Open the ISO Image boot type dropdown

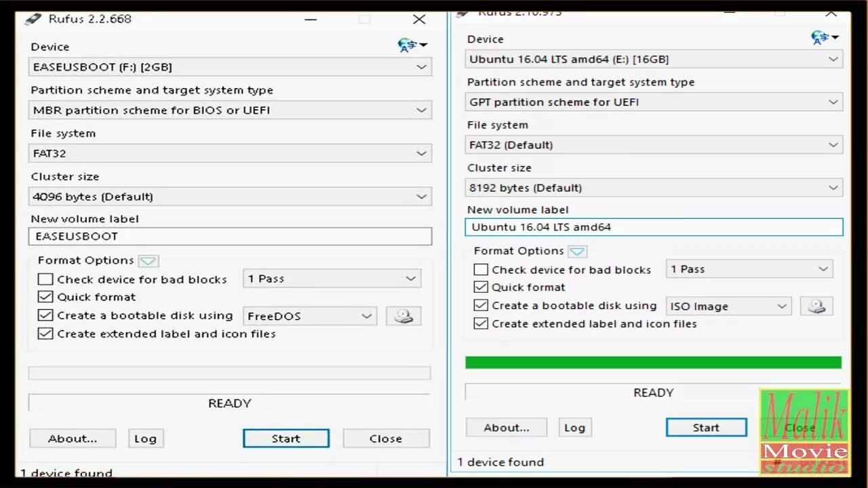728,306
